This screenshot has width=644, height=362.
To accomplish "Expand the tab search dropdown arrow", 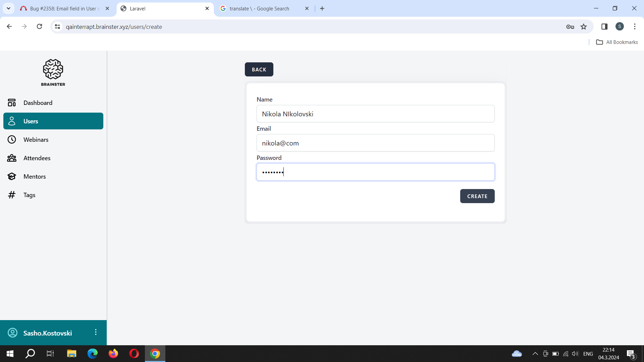I will [8, 8].
